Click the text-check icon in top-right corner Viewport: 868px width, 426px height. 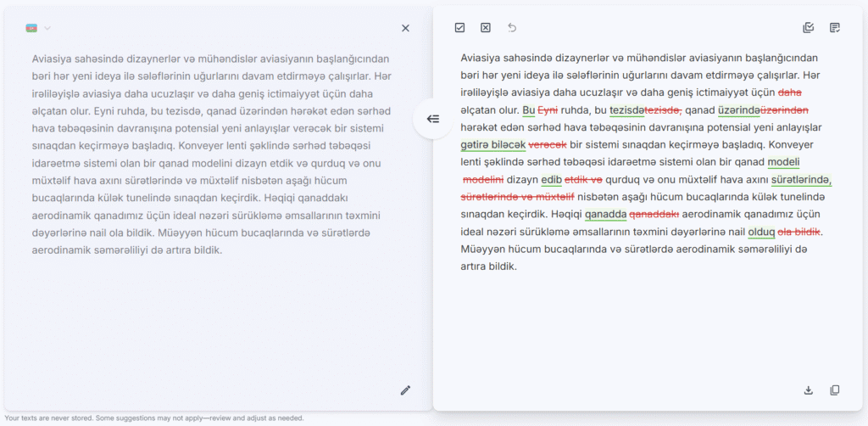click(x=835, y=28)
